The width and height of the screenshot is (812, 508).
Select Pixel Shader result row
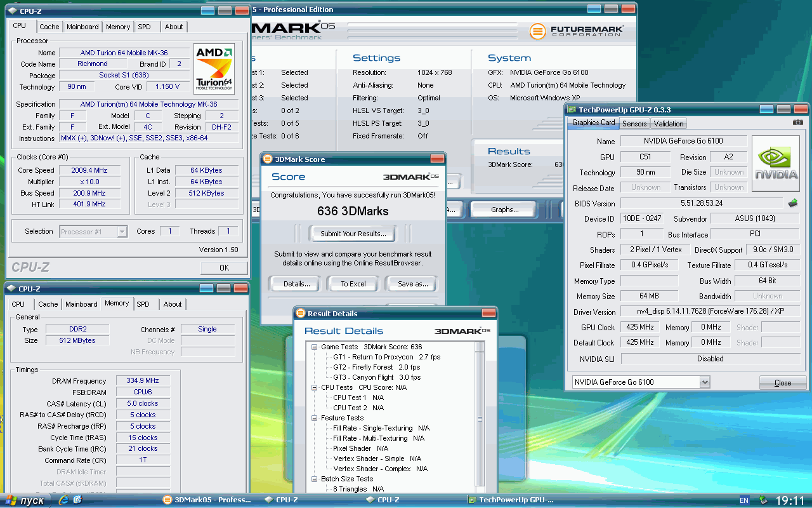360,448
